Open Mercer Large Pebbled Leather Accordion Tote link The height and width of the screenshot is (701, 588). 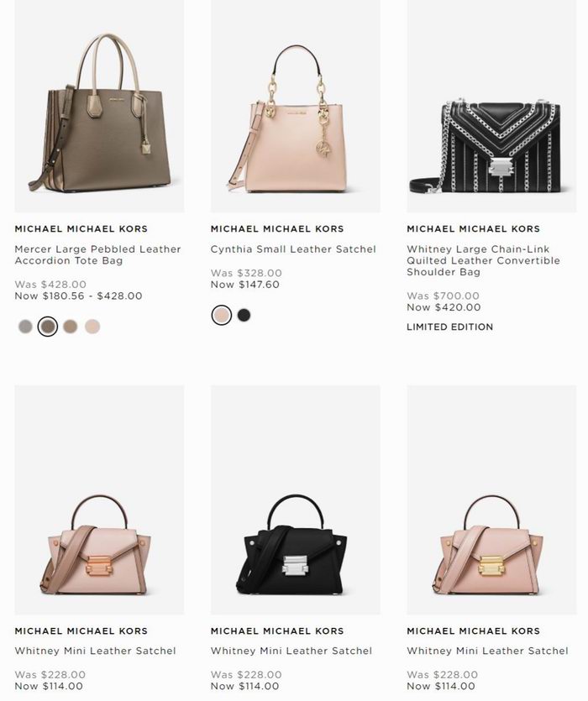97,255
